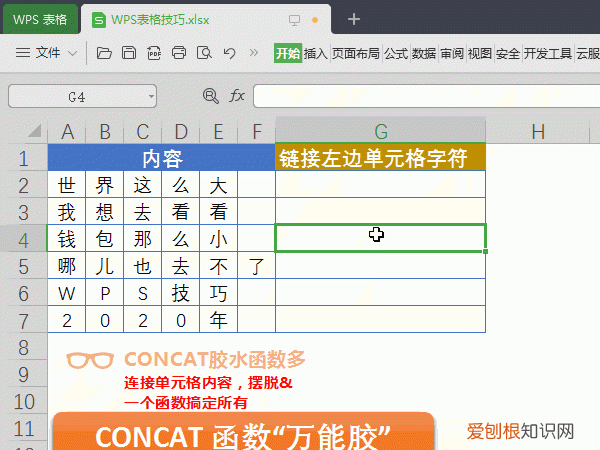Select row 5 header
Viewport: 600px width, 450px height.
(24, 266)
